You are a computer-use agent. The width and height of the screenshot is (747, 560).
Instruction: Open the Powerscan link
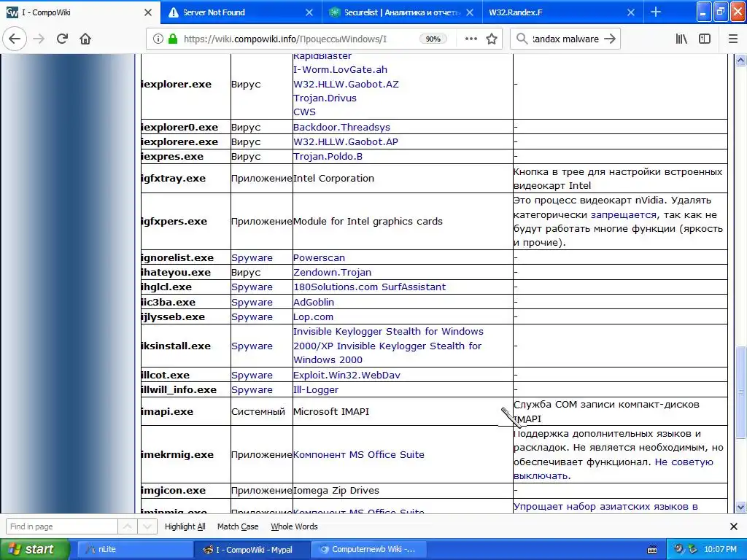point(319,257)
